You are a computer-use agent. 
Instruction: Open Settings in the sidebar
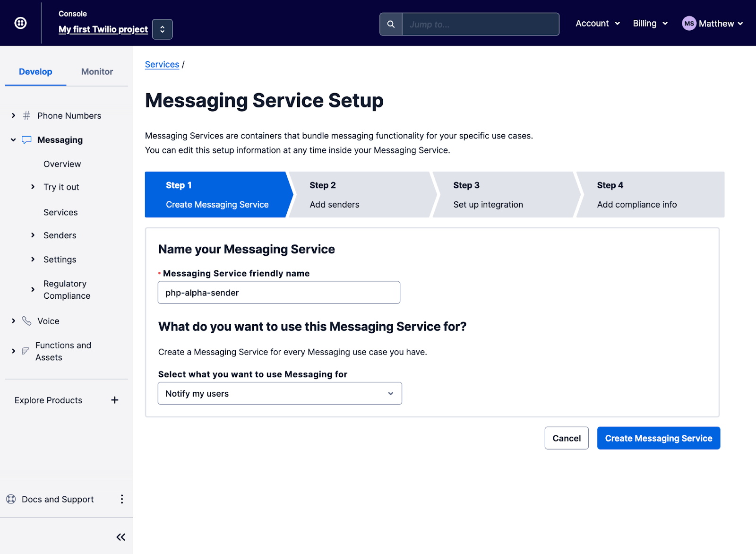(x=60, y=260)
